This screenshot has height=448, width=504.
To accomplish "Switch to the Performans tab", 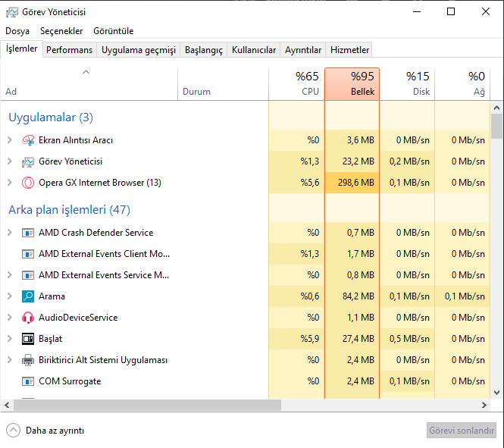I will (69, 50).
